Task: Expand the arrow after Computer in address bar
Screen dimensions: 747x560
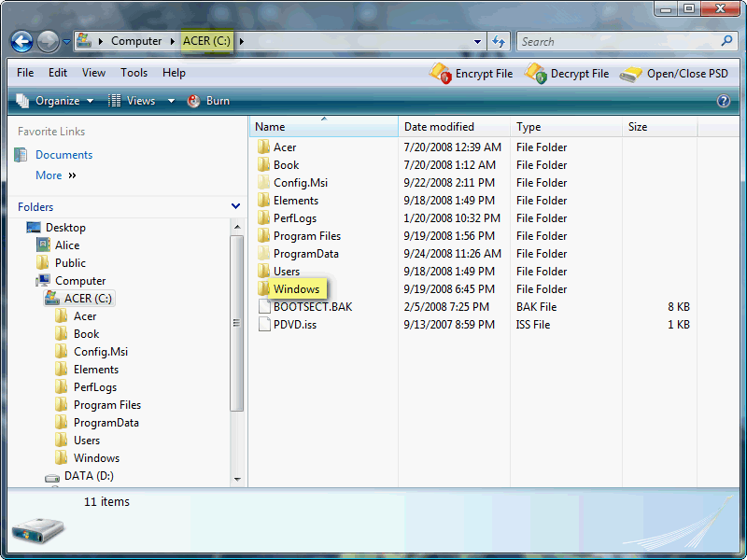Action: (x=173, y=41)
